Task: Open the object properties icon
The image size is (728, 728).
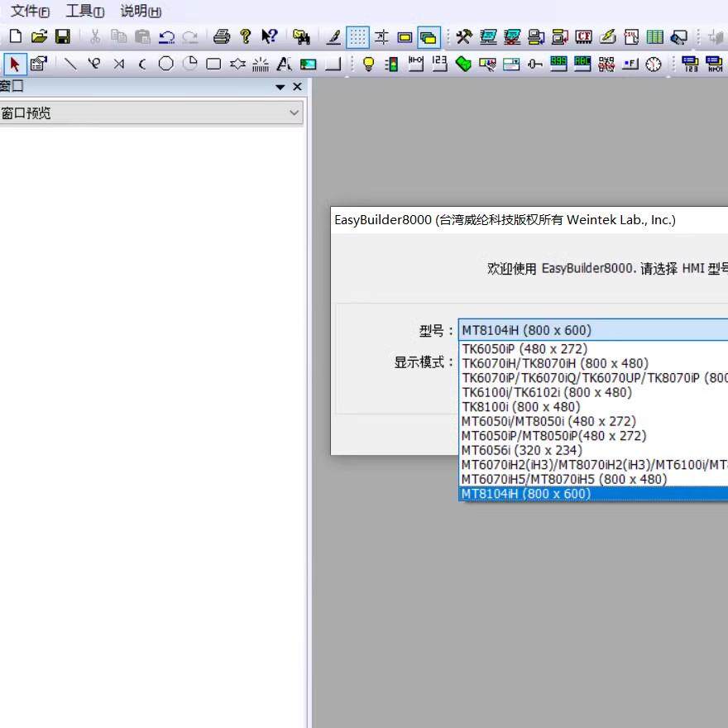Action: pyautogui.click(x=39, y=64)
